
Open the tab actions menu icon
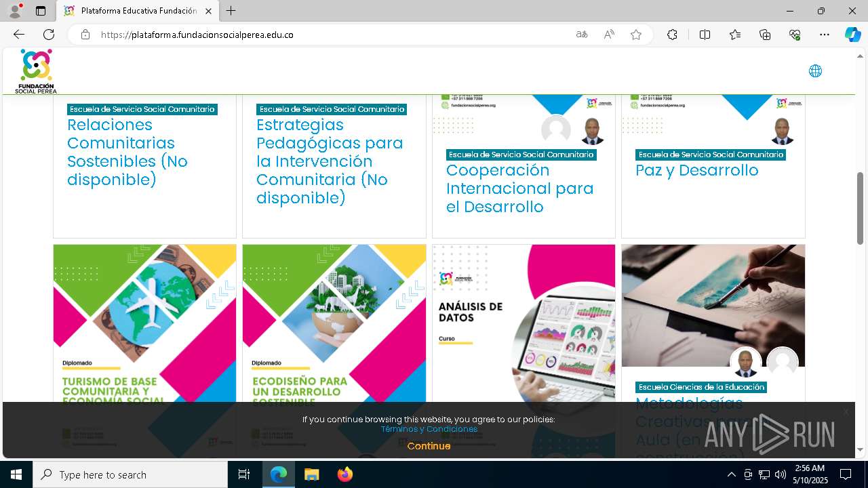(x=41, y=11)
